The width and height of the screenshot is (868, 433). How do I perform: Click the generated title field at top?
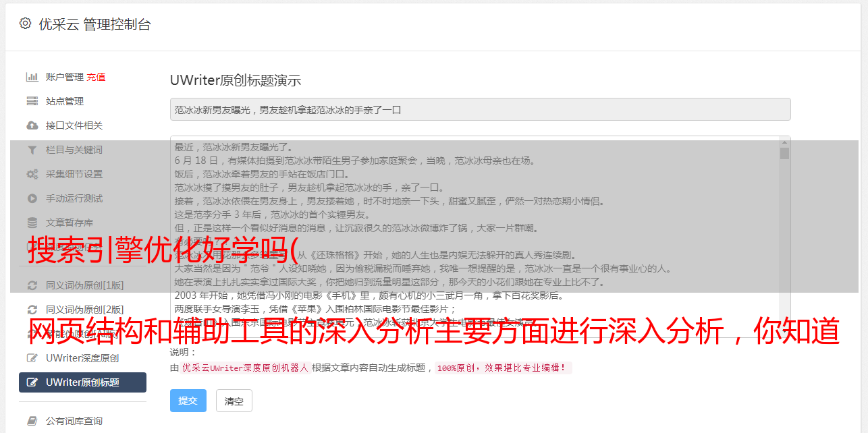click(x=480, y=109)
